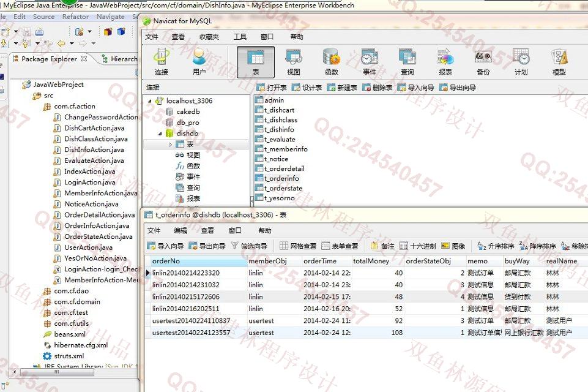
Task: Open the 事件 events tool in Navicat
Action: click(370, 62)
